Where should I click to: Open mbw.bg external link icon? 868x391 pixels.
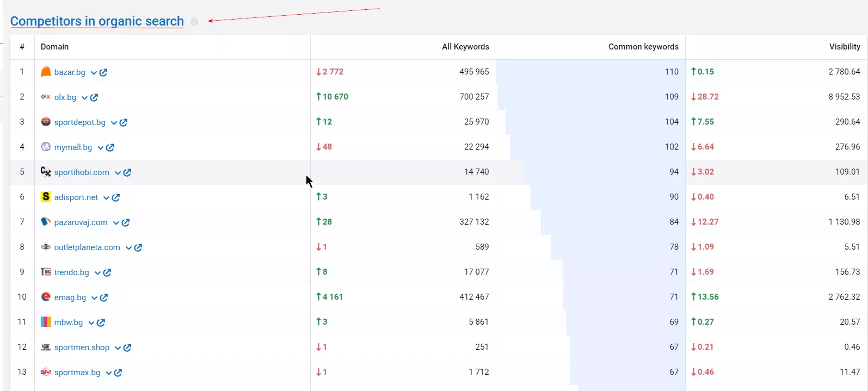point(101,322)
